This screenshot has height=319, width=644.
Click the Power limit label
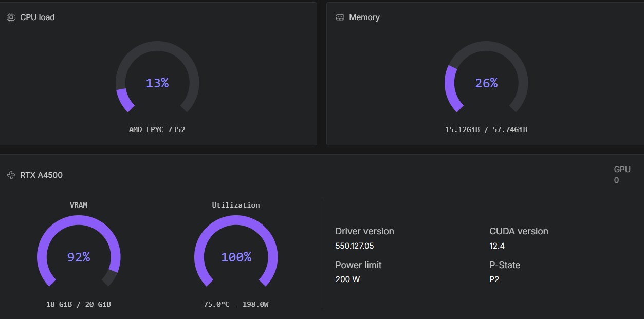click(x=359, y=265)
